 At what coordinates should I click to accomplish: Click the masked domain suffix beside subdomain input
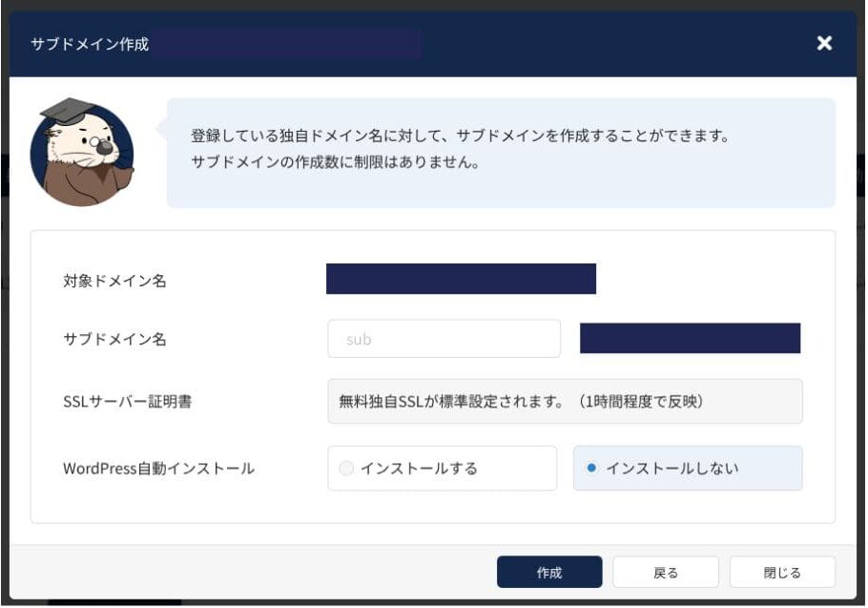(690, 339)
